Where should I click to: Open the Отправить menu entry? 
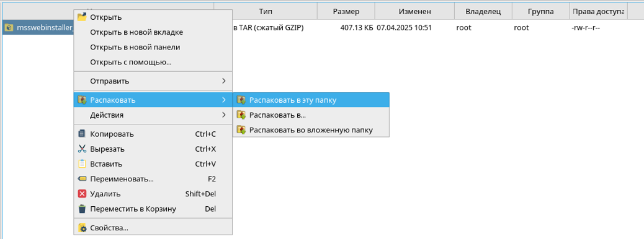[153, 80]
